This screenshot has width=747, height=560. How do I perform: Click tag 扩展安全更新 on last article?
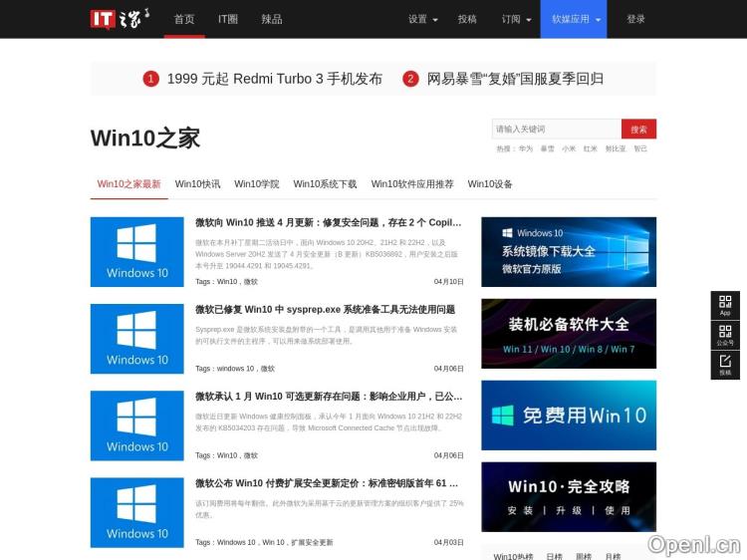pyautogui.click(x=312, y=542)
